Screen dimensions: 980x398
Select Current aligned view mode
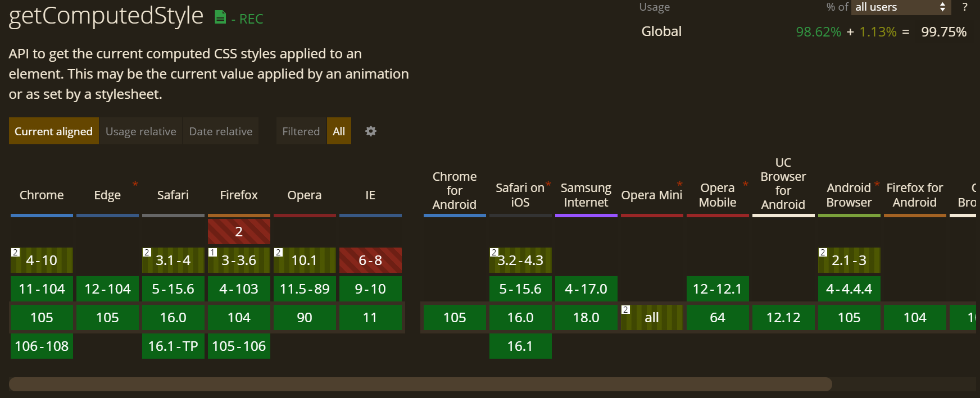[54, 131]
